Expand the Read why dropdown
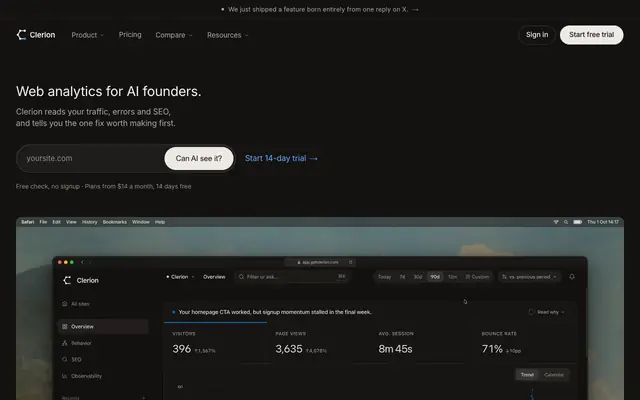 (547, 312)
